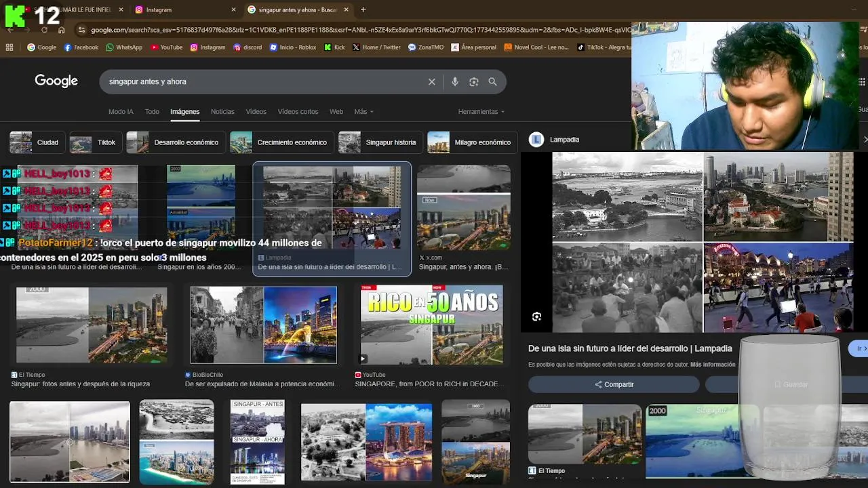
Task: Open the Facebook bookmark
Action: (81, 47)
